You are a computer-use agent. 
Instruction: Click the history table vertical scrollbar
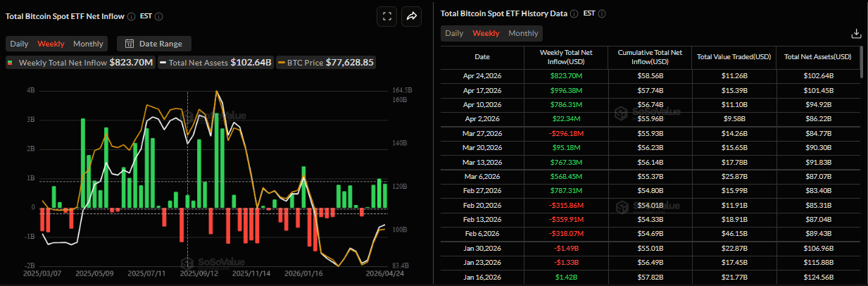click(861, 62)
